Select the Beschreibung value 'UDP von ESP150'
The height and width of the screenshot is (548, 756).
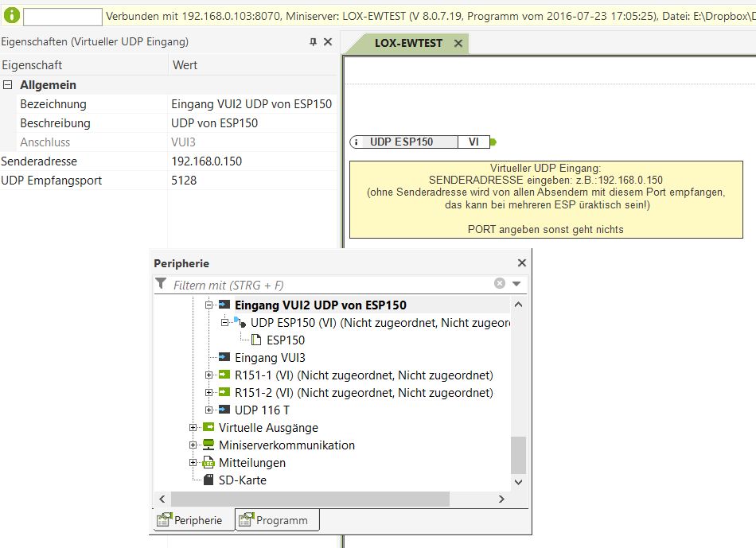tap(215, 123)
